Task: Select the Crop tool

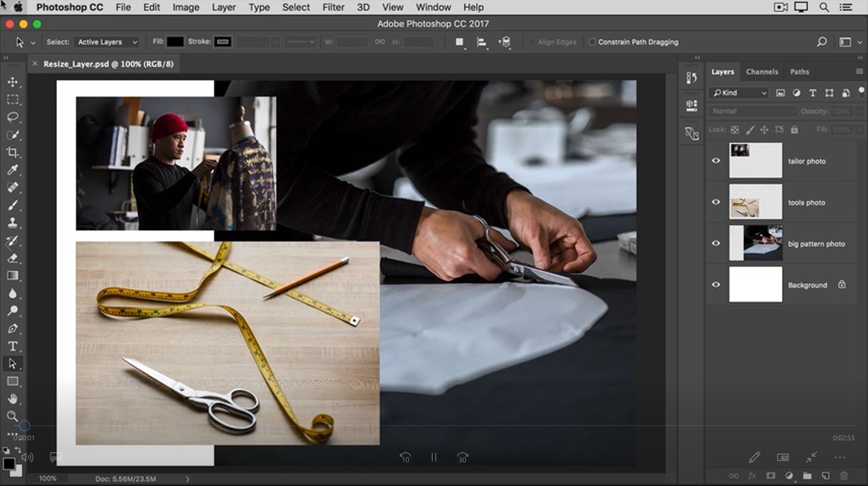Action: coord(13,152)
